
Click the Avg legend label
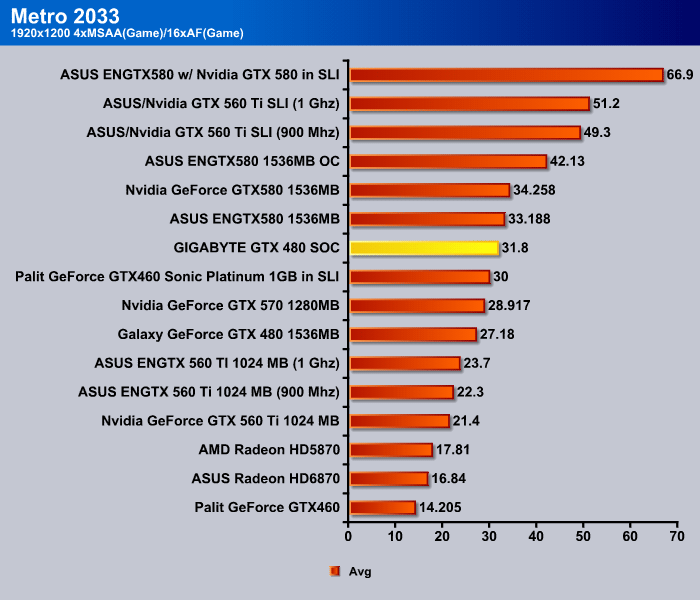[x=360, y=571]
